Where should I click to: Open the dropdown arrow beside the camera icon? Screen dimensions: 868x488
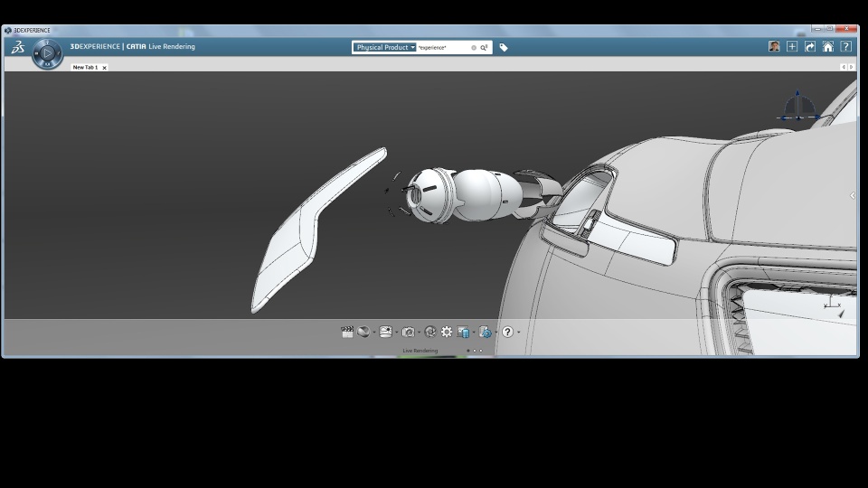(x=419, y=333)
